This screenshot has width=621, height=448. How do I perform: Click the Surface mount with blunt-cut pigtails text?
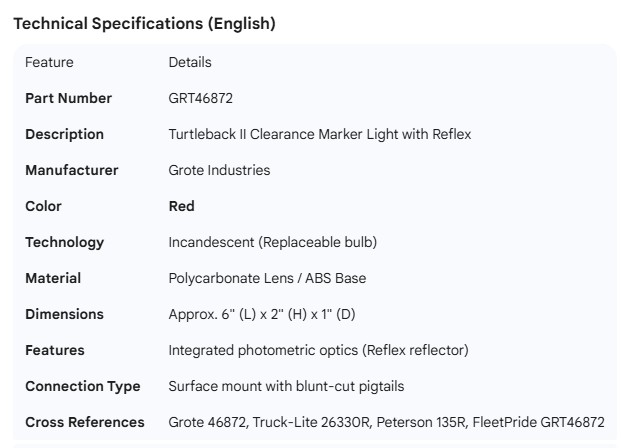pos(286,386)
